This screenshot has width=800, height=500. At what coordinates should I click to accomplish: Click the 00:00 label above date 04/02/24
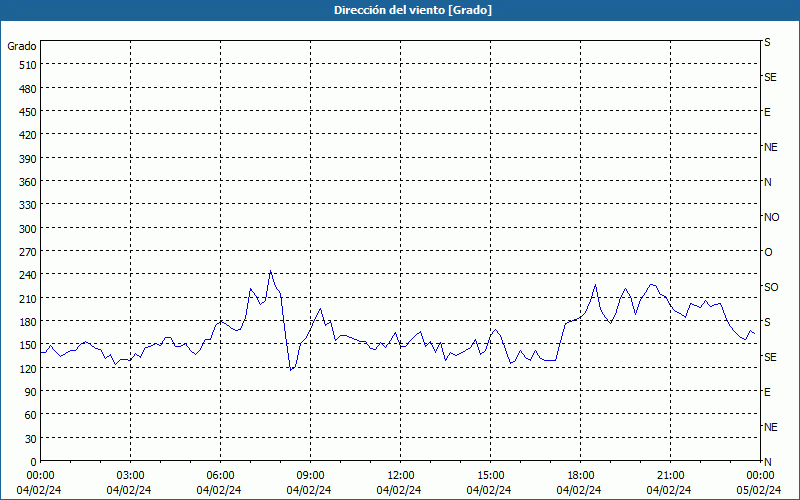40,476
